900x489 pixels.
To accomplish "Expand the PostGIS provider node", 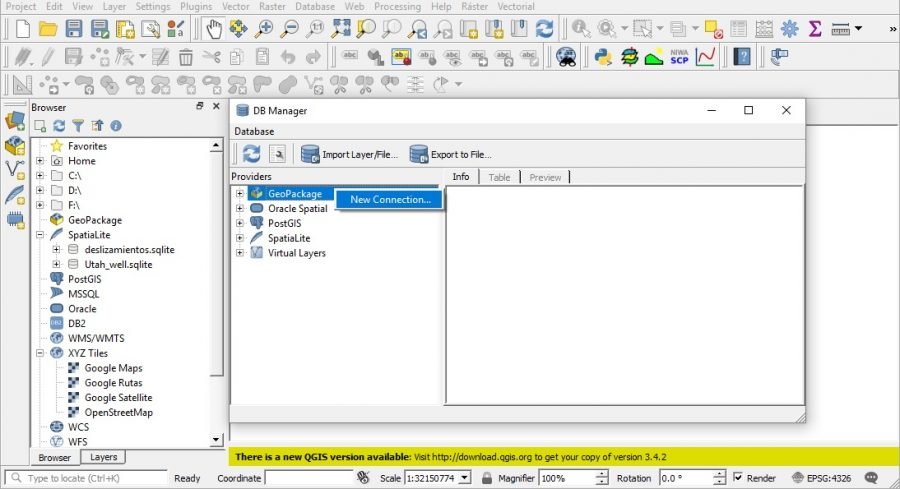I will click(x=240, y=223).
